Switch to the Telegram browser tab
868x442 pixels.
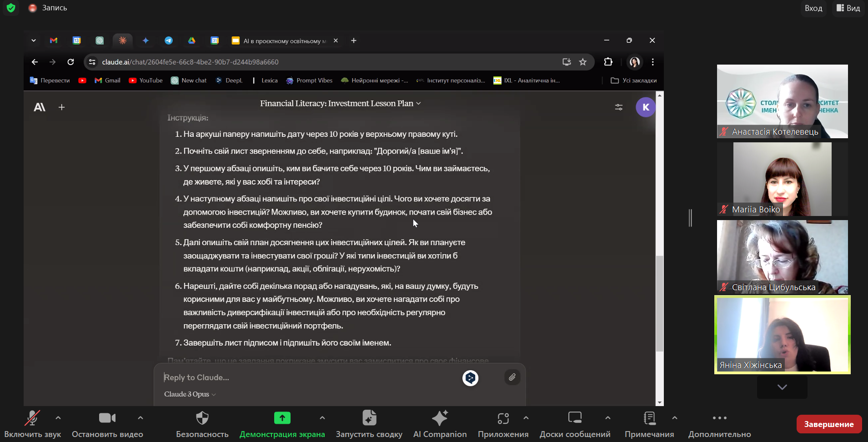[x=169, y=40]
